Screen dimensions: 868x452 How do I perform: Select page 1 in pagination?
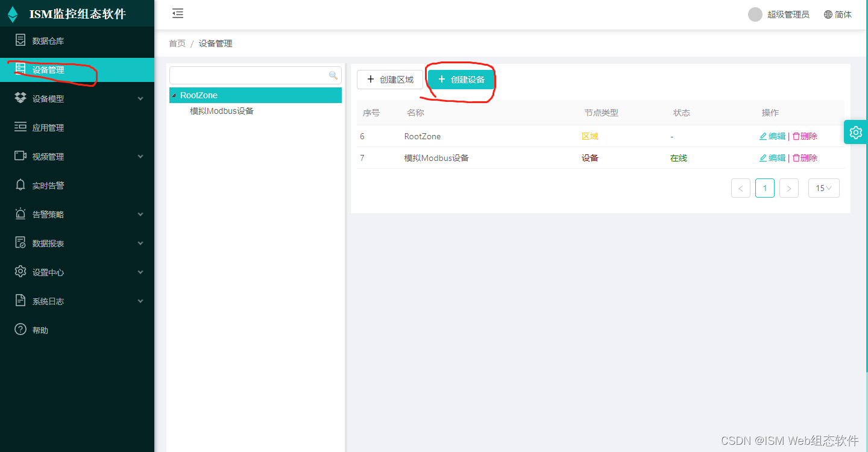[765, 188]
